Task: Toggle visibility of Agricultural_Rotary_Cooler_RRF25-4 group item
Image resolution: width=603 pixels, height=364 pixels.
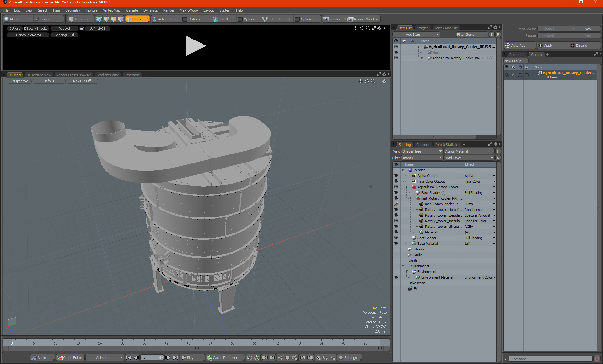Action: click(x=396, y=58)
